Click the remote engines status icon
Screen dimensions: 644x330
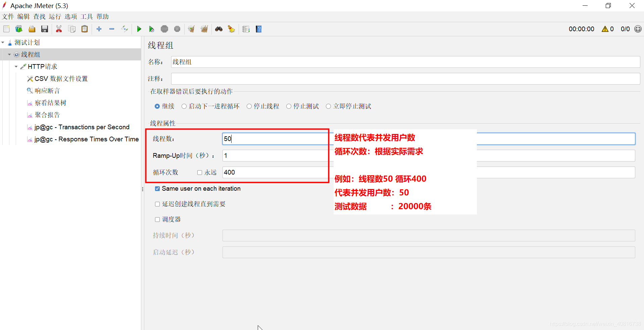tap(638, 29)
